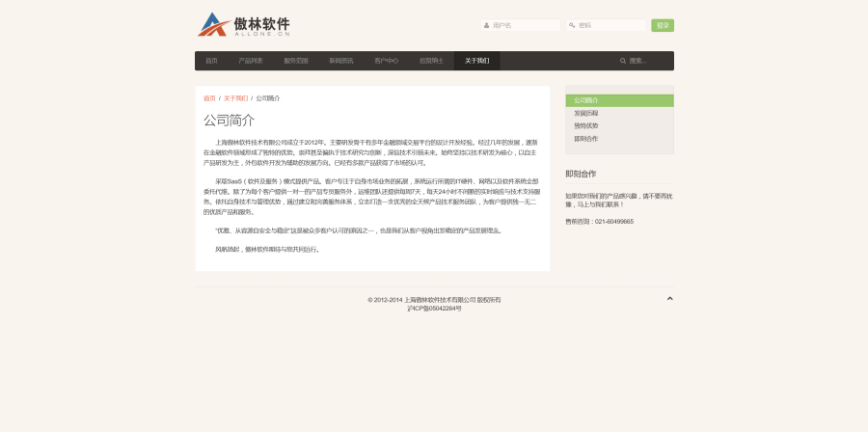Click the 沪ICP备 registration number text
The width and height of the screenshot is (868, 432).
click(435, 309)
